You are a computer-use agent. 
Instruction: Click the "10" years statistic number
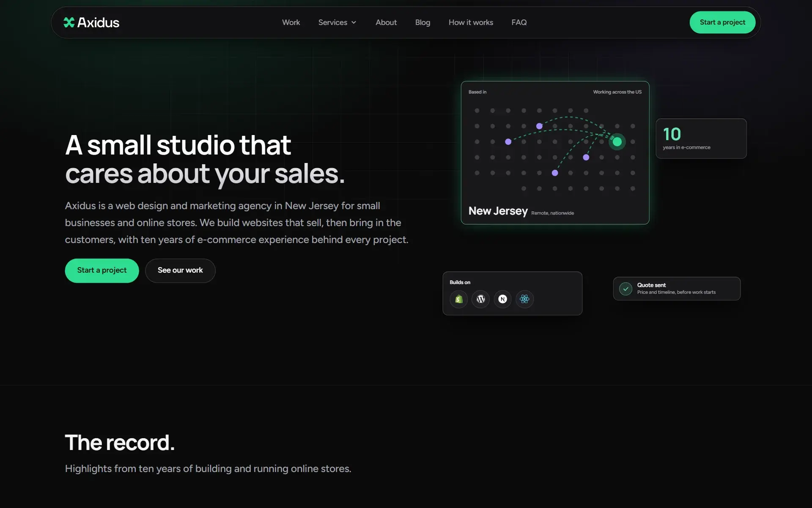[x=672, y=134]
